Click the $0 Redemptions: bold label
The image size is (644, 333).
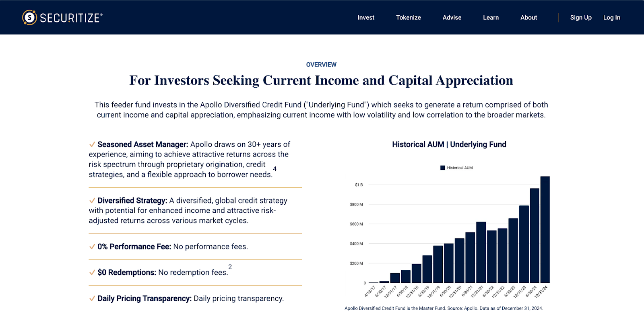pos(127,272)
